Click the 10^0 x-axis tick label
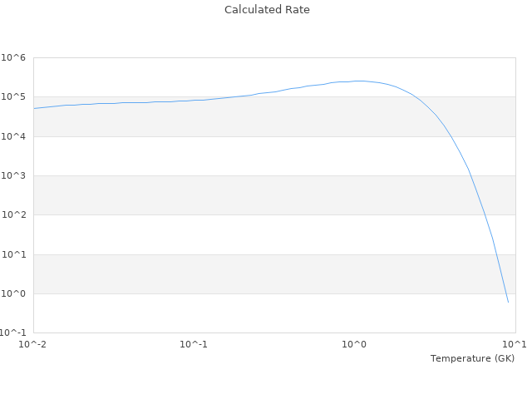532x399 pixels. [355, 344]
